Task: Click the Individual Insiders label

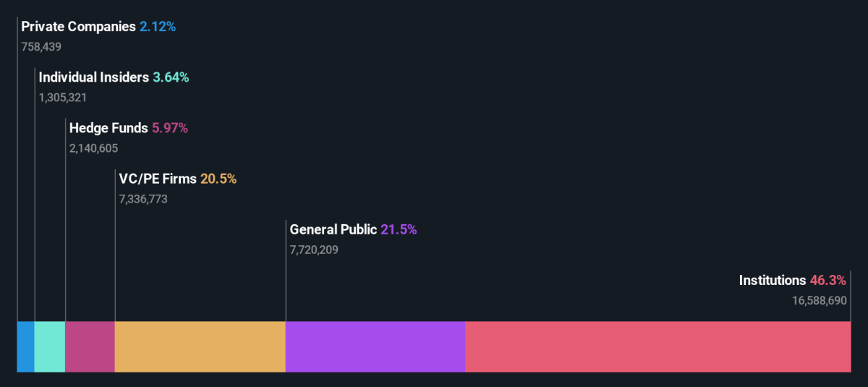Action: pos(93,77)
